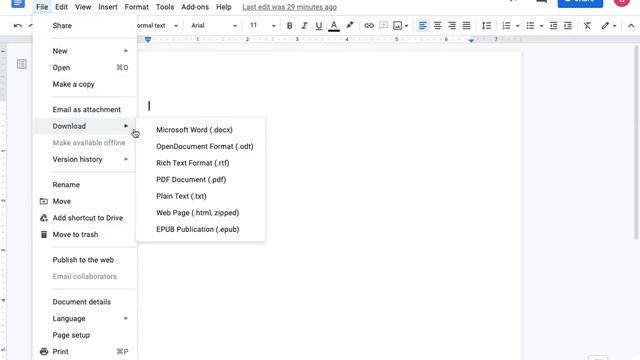640x360 pixels.
Task: Open the Normal text style dropdown
Action: pos(158,25)
